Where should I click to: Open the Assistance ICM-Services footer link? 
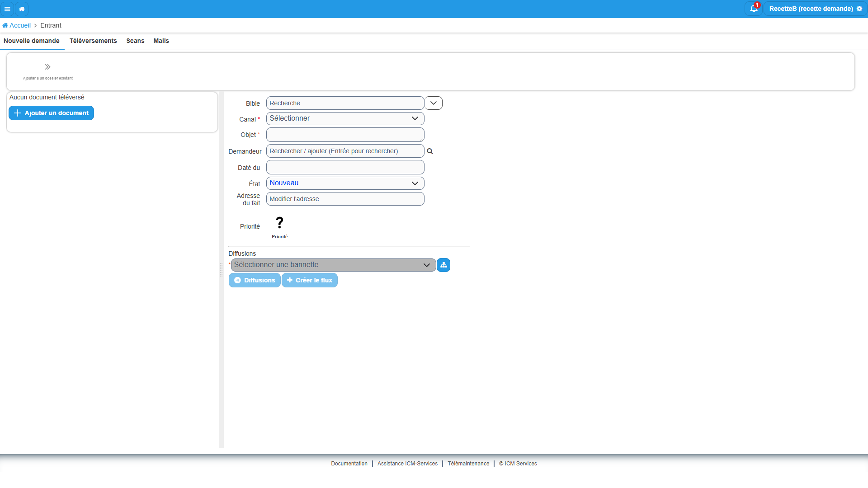pos(407,464)
